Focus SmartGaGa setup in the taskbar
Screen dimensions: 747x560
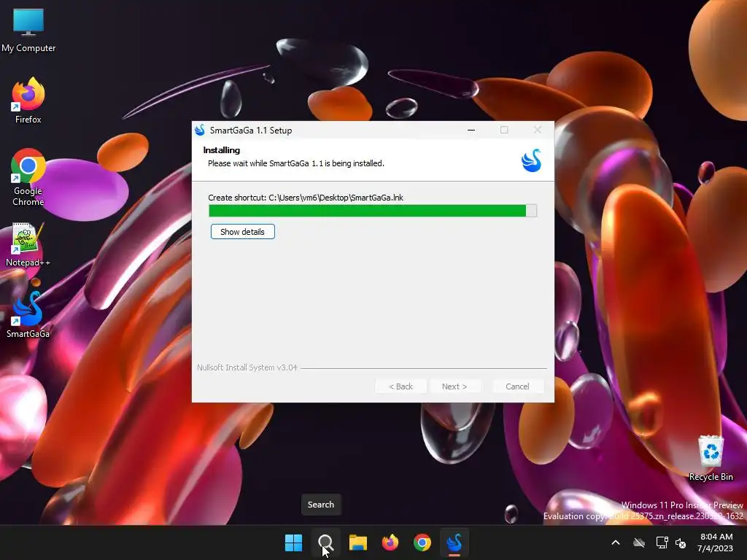pos(454,542)
